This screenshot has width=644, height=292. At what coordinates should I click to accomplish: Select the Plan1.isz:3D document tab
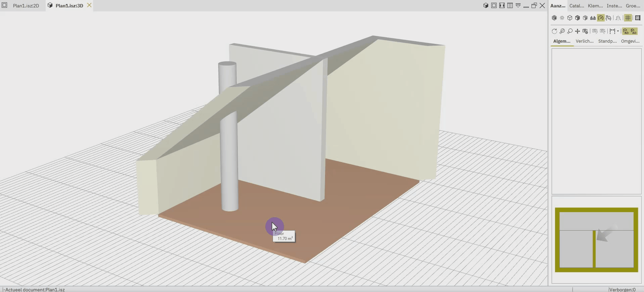pyautogui.click(x=69, y=6)
